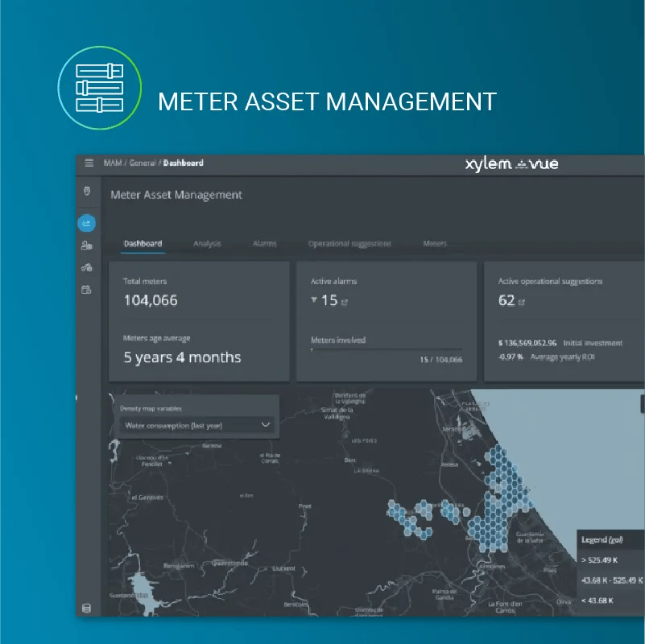Click the 'Active operational suggestions' card label
645x644 pixels.
[x=551, y=281]
